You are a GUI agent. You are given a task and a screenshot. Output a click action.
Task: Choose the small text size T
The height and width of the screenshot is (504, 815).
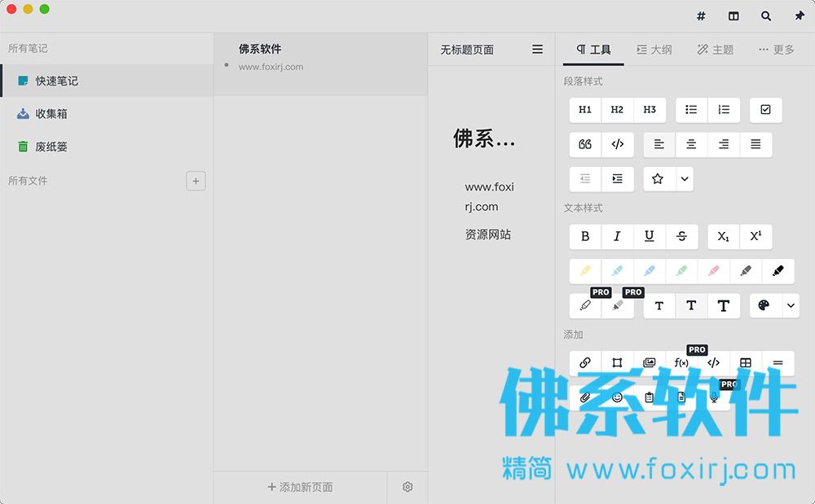click(659, 305)
